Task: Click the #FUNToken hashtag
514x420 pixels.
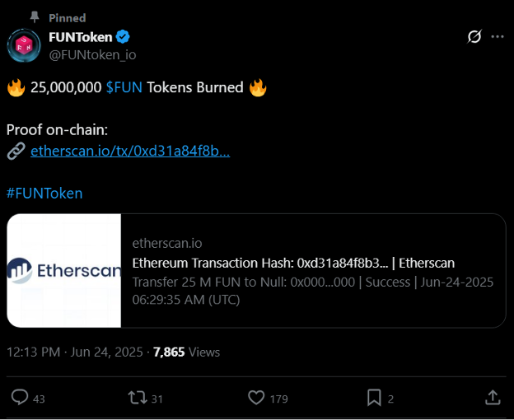Action: 44,193
